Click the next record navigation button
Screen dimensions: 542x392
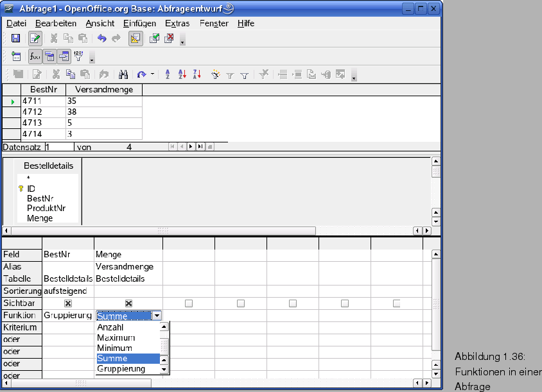[191, 146]
